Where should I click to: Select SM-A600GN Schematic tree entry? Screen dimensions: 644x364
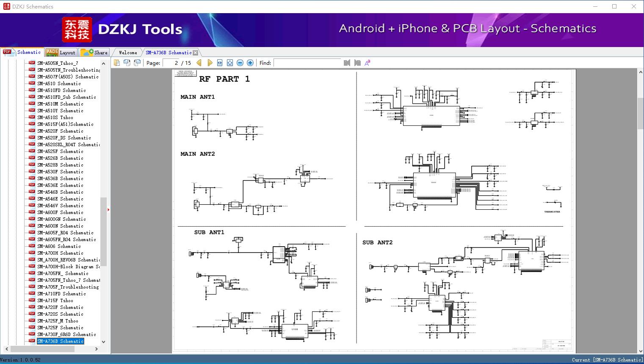pyautogui.click(x=61, y=219)
